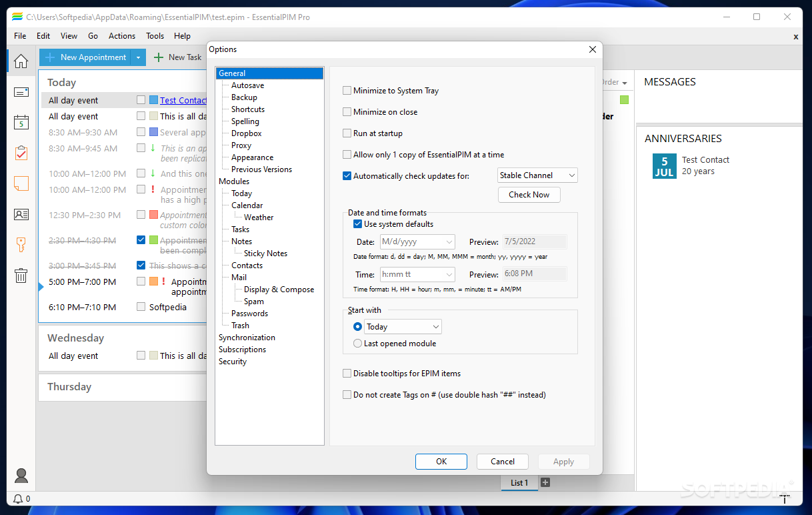This screenshot has height=515, width=812.
Task: Click the New Appointment button
Action: pos(85,57)
